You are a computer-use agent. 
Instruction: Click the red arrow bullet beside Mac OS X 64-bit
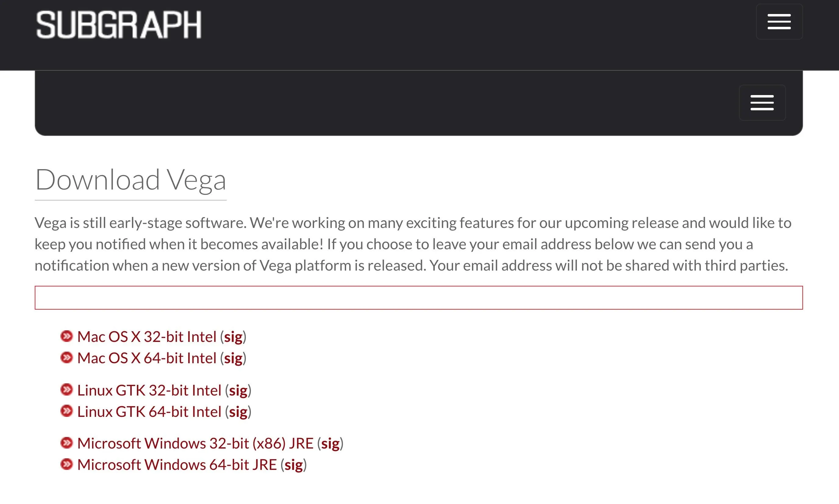(x=66, y=358)
